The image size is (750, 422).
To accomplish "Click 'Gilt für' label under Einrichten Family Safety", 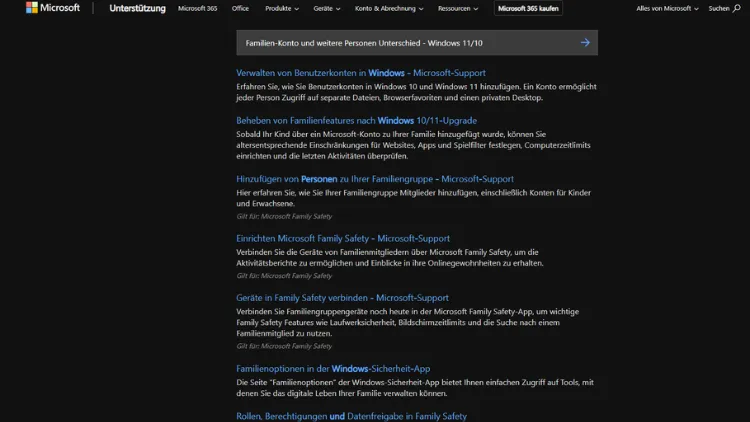I will tap(284, 276).
